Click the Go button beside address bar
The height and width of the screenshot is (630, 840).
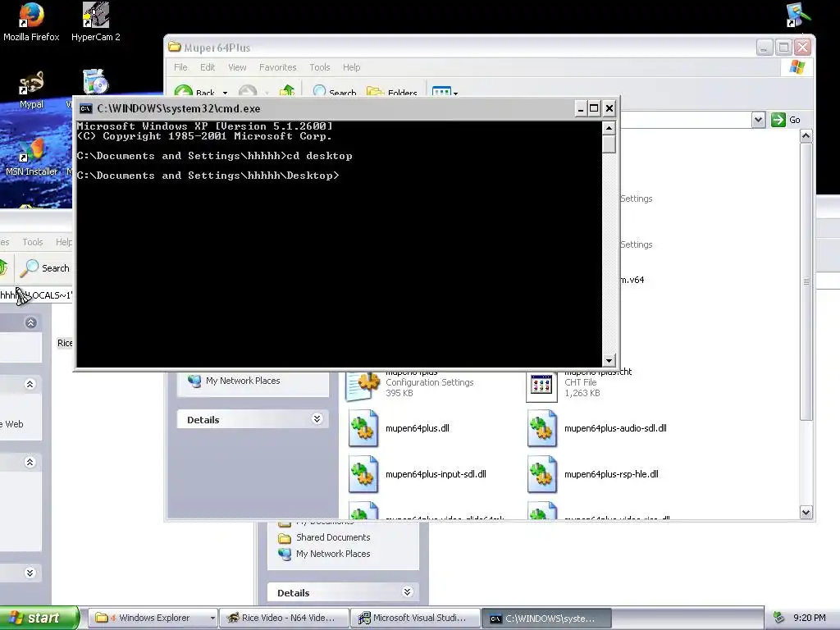point(786,120)
